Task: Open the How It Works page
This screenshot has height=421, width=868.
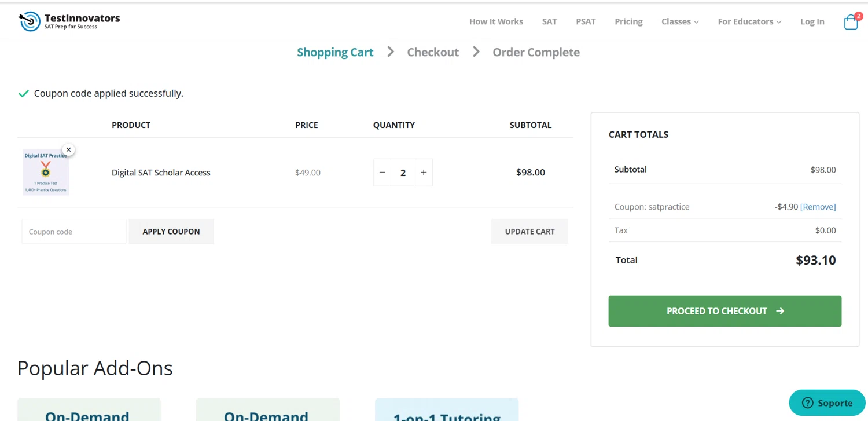Action: (496, 21)
